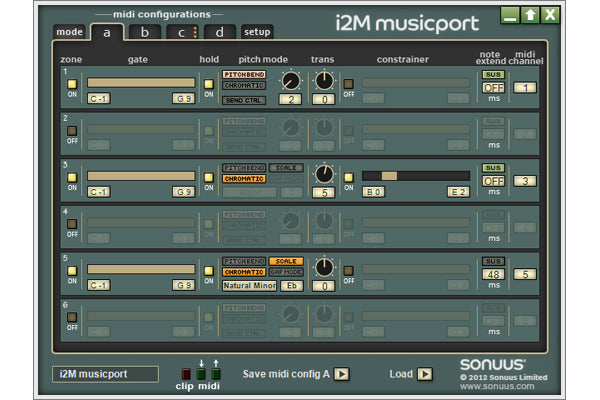
Task: Open the Natural Minor scale dropdown
Action: click(248, 285)
